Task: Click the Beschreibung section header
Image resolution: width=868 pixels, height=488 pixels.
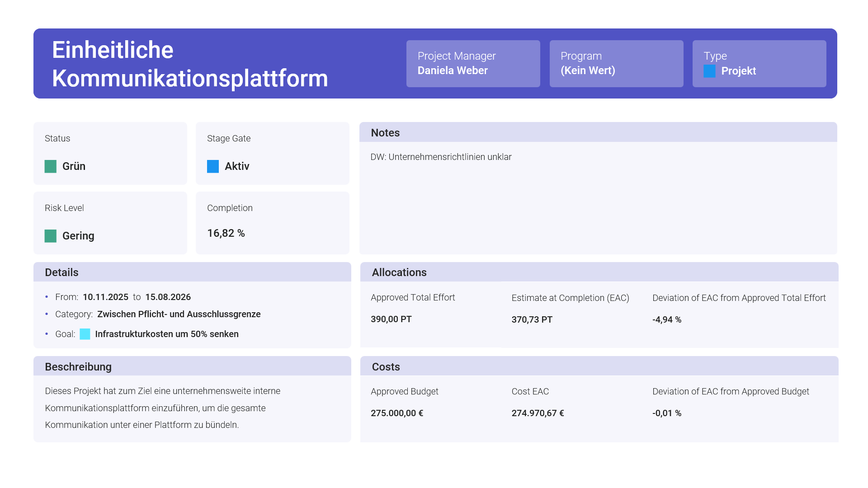Action: pyautogui.click(x=192, y=366)
